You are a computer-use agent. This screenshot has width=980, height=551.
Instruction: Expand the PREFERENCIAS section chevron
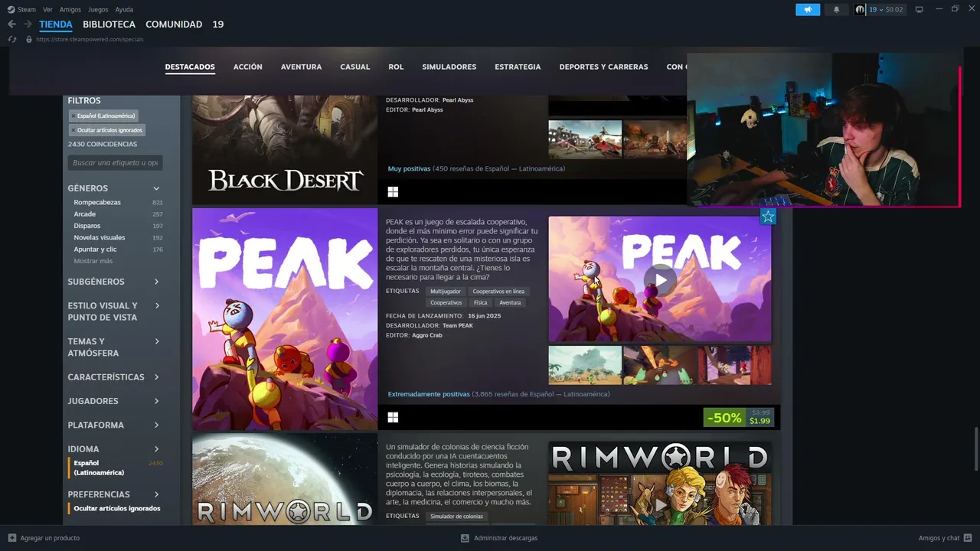[156, 494]
